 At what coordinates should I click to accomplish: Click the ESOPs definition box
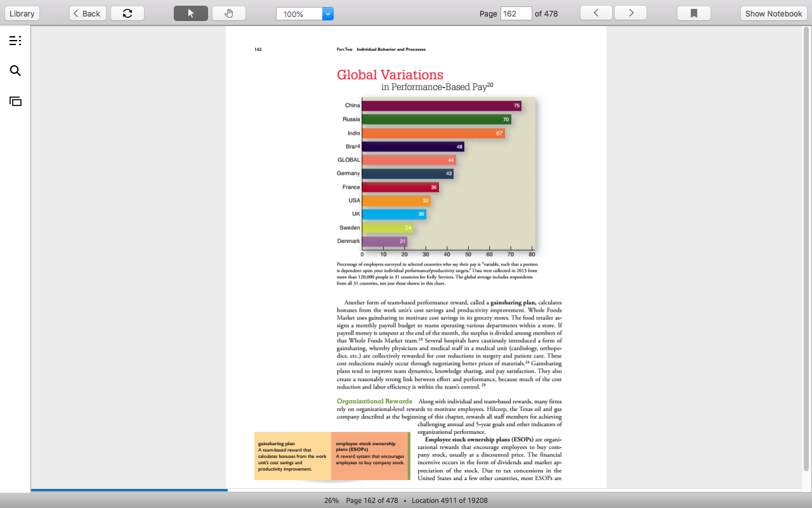click(370, 456)
